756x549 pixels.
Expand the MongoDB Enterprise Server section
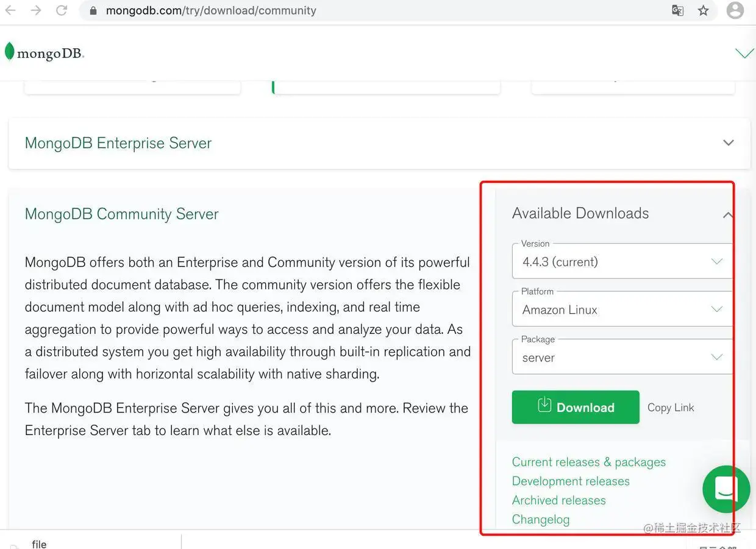pos(379,143)
